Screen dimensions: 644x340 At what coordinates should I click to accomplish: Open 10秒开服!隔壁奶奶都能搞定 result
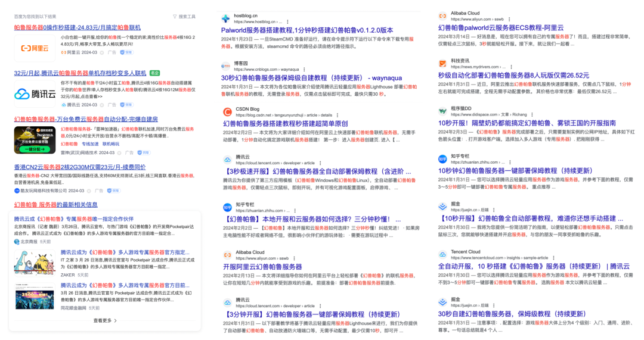[527, 123]
